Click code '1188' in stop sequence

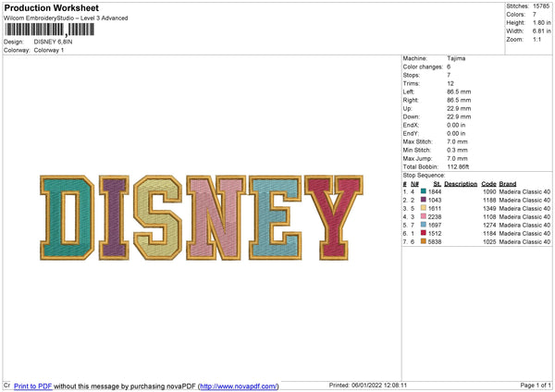pyautogui.click(x=489, y=200)
